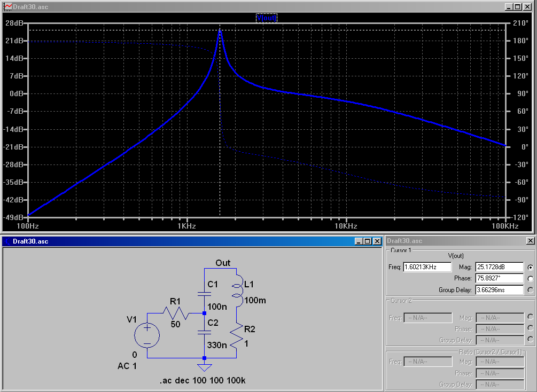This screenshot has height=392, width=537.
Task: Click the .ac dec 100 100 100k directive
Action: click(203, 380)
